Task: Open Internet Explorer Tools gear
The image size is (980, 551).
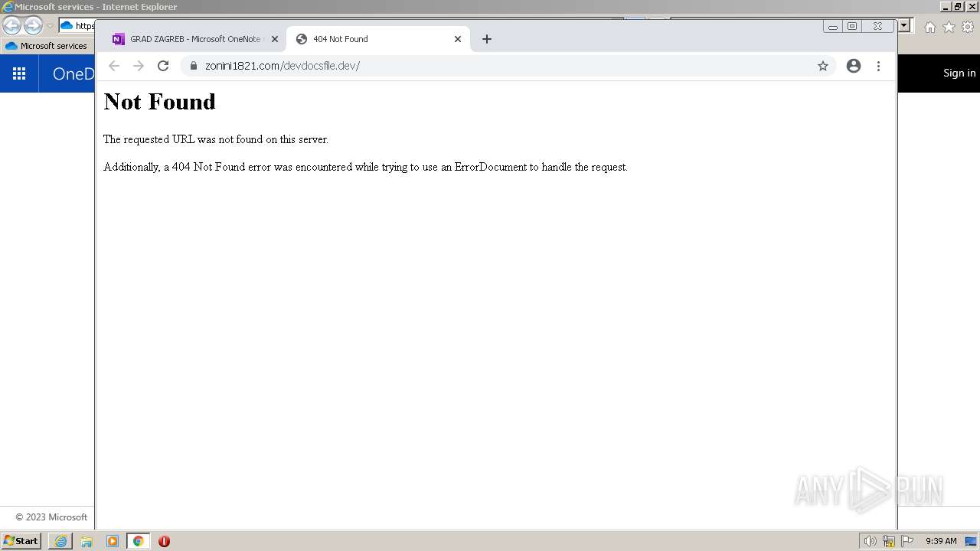Action: pyautogui.click(x=968, y=27)
